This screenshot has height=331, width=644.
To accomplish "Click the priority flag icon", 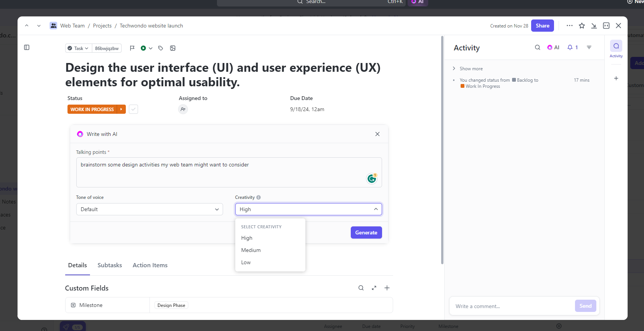I will click(132, 48).
